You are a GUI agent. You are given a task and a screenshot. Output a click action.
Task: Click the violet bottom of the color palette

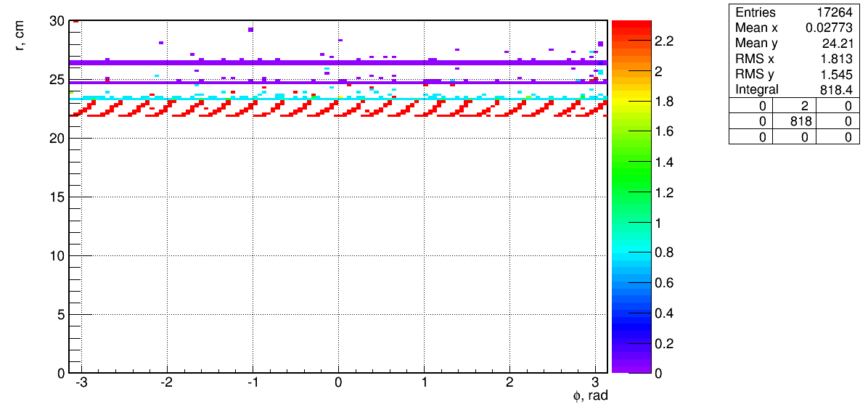tap(631, 368)
